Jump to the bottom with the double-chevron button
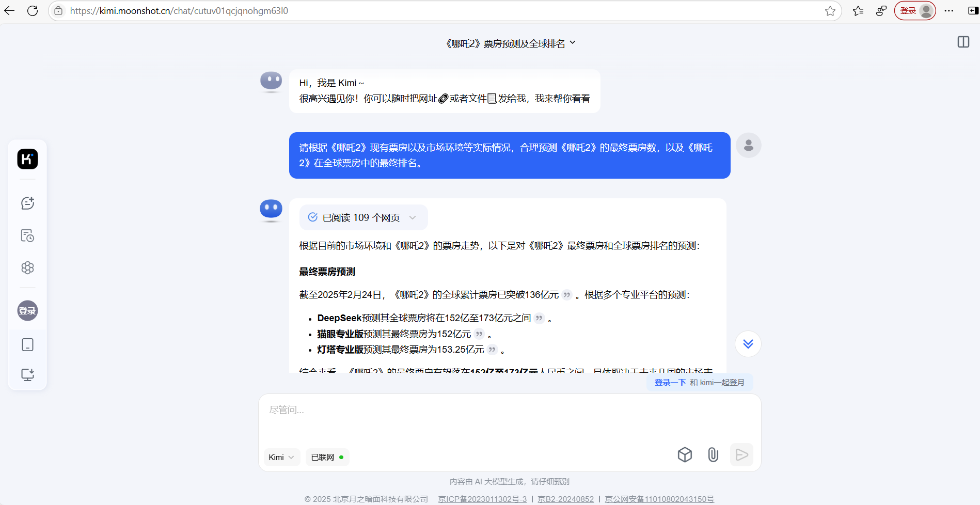The height and width of the screenshot is (505, 980). (748, 344)
